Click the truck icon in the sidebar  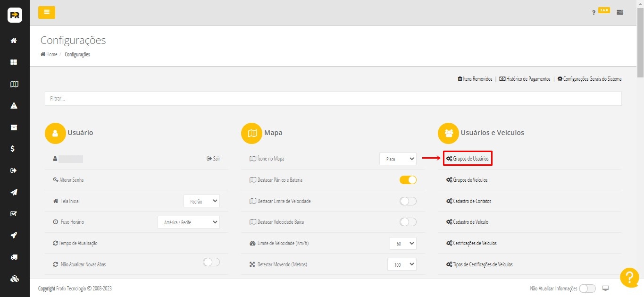(x=14, y=257)
